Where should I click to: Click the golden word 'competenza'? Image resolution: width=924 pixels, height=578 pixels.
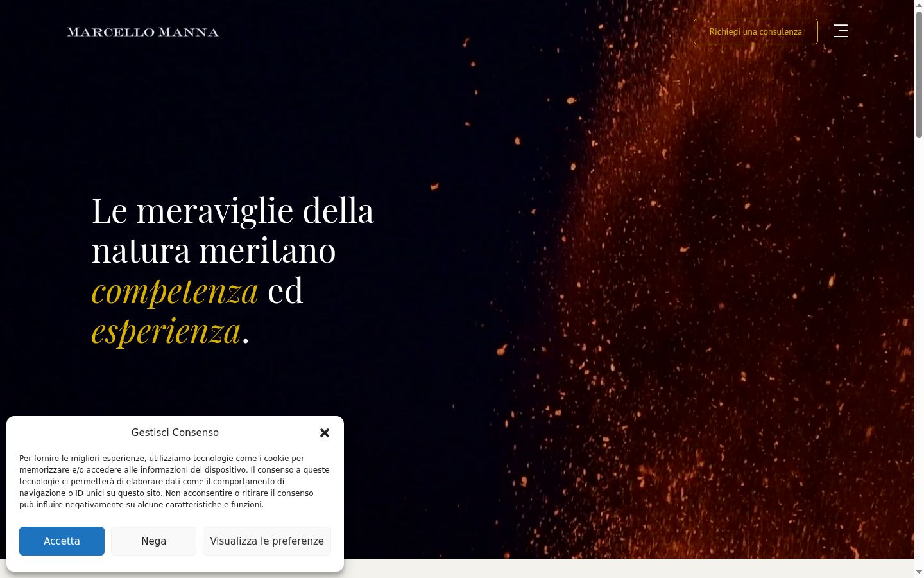[x=175, y=290]
